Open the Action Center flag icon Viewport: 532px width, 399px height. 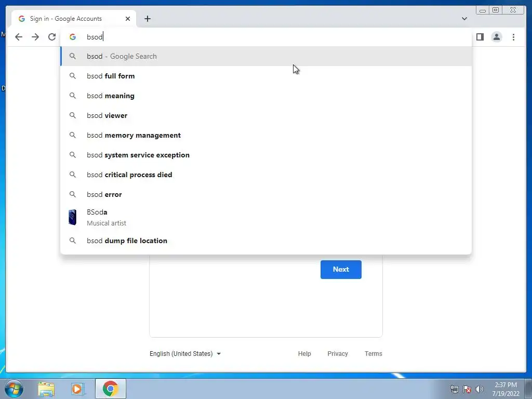[x=467, y=389]
